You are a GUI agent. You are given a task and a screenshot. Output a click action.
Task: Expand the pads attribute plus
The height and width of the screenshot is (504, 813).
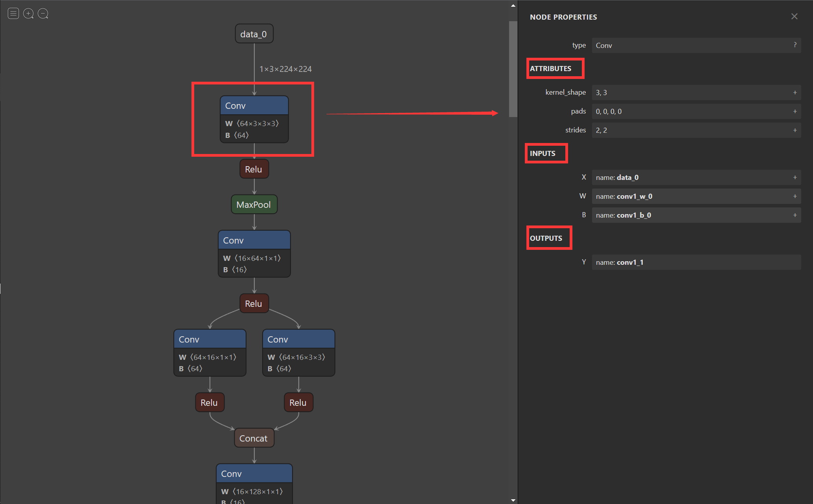(795, 111)
